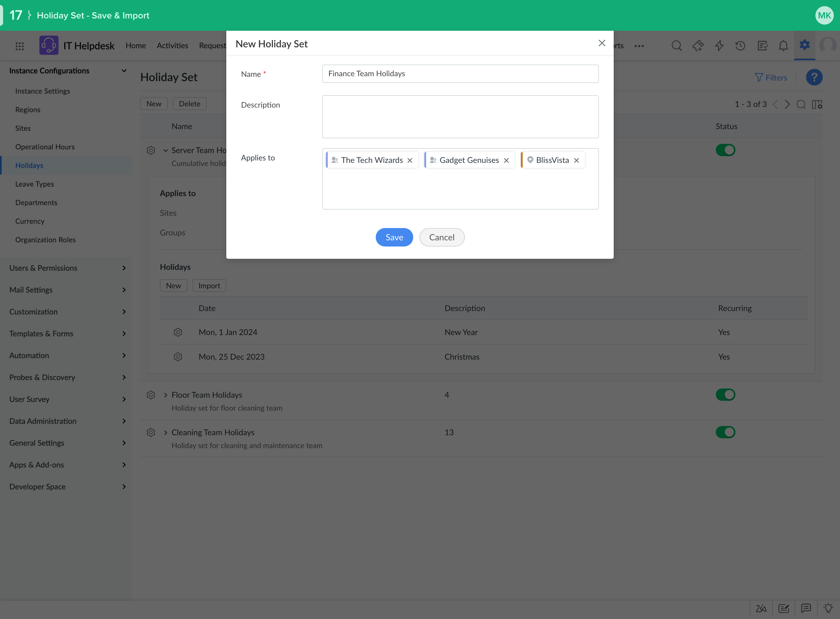Screen dimensions: 840x619
Task: Expand Floor Team Holidays row
Action: [x=165, y=395]
